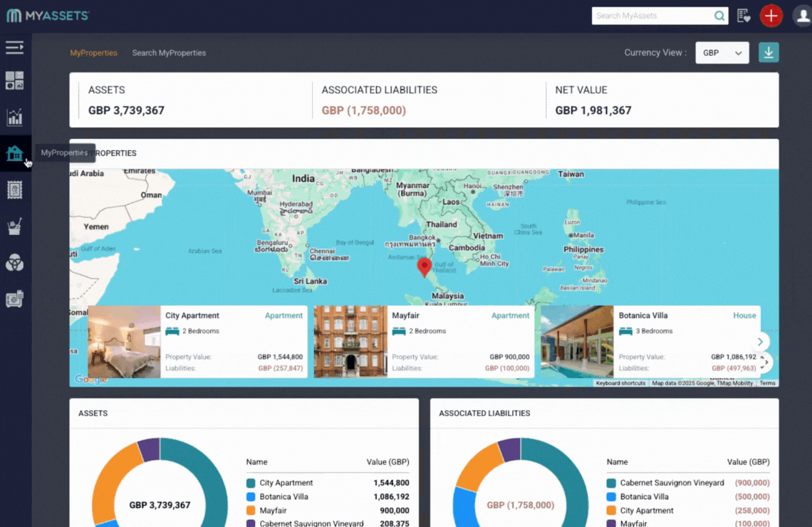Click the NET VALUE GBP 1,981,367
Image resolution: width=812 pixels, height=527 pixels.
(593, 110)
